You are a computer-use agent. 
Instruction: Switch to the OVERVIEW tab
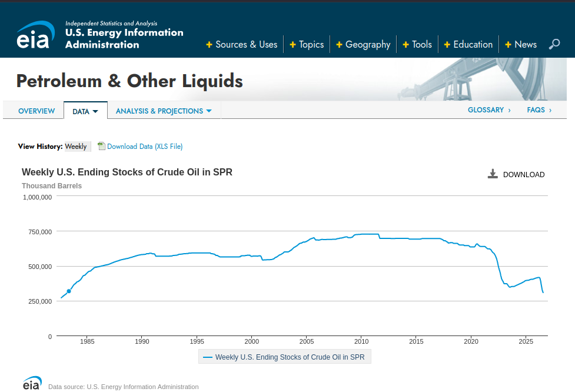click(36, 111)
